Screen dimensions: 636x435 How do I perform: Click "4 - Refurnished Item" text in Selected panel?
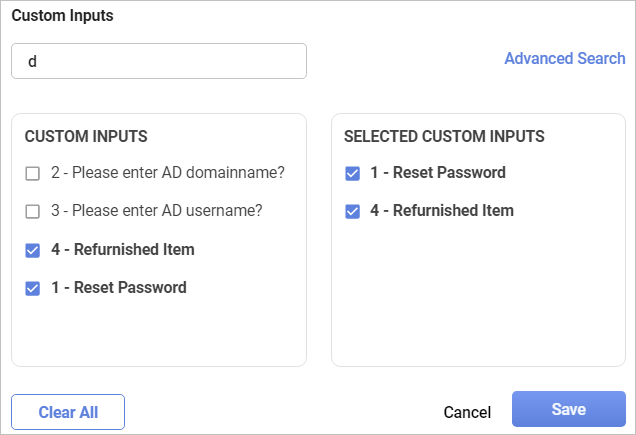442,211
